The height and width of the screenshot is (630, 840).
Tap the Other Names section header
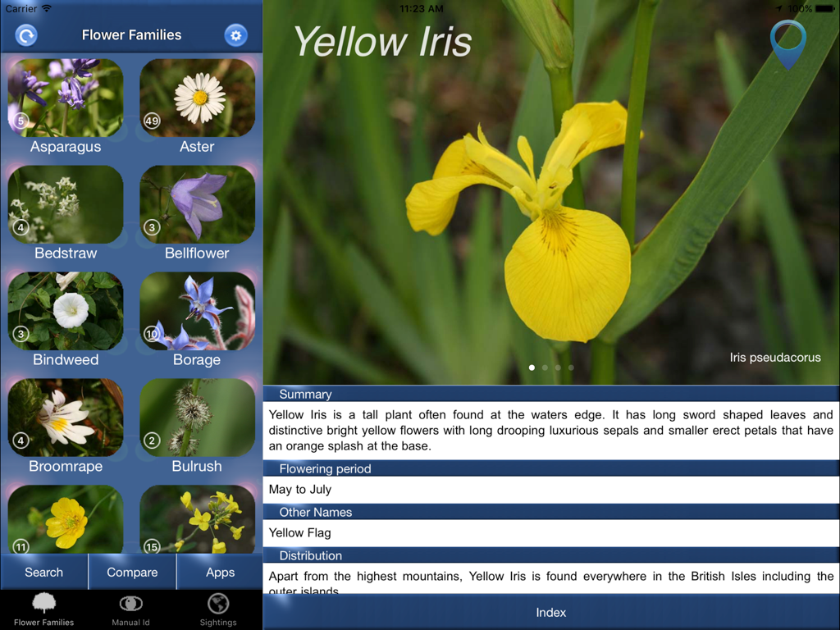[550, 512]
